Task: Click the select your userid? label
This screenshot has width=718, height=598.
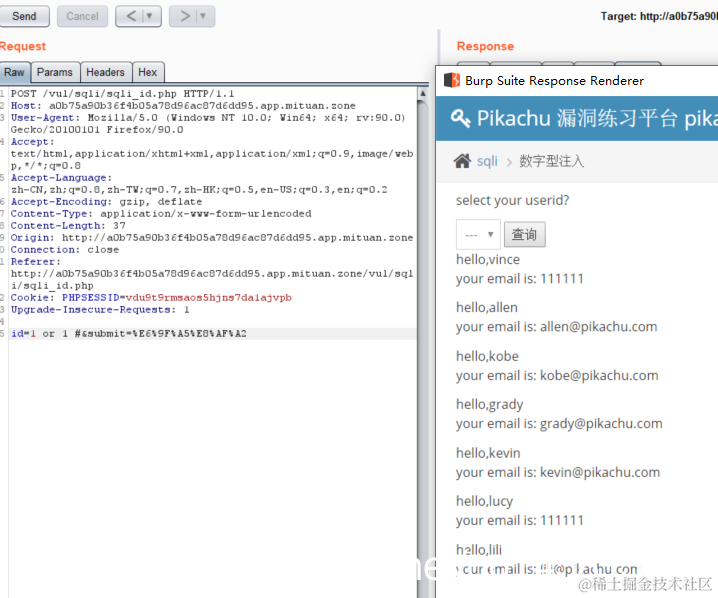Action: (512, 200)
